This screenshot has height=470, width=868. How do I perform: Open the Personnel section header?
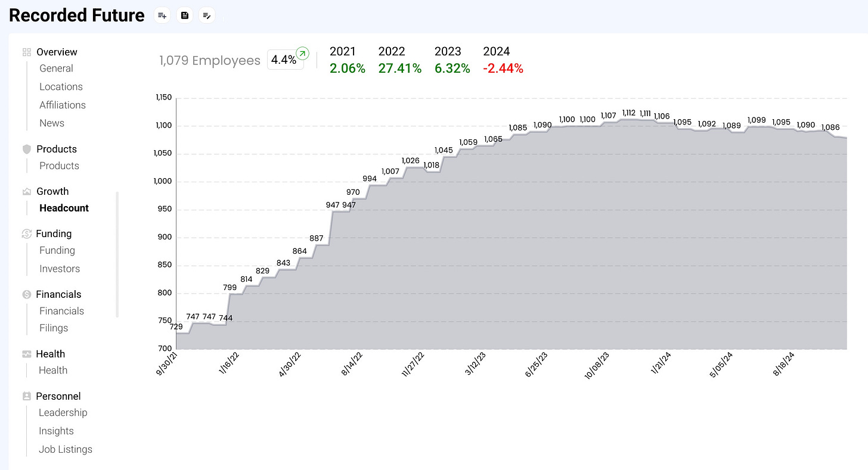58,396
